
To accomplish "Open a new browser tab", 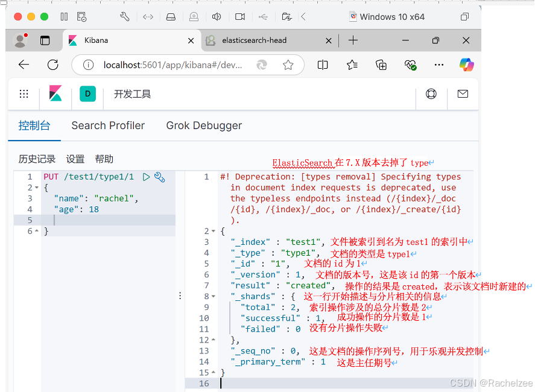I will coord(353,40).
